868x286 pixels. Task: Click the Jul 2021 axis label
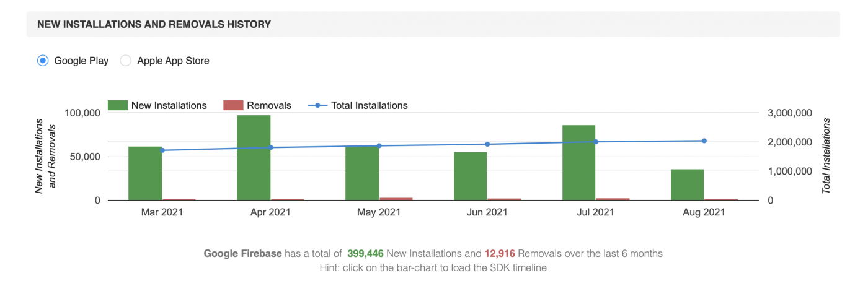pos(596,212)
